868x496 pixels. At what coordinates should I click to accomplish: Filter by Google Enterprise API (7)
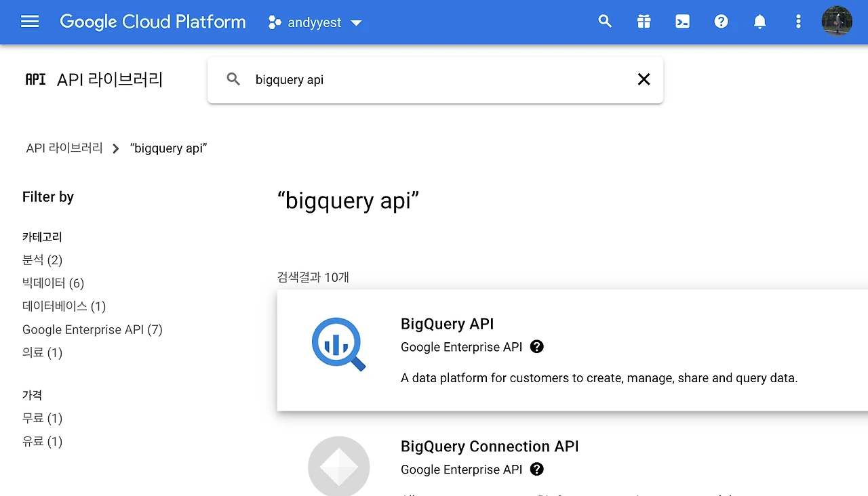pyautogui.click(x=92, y=329)
